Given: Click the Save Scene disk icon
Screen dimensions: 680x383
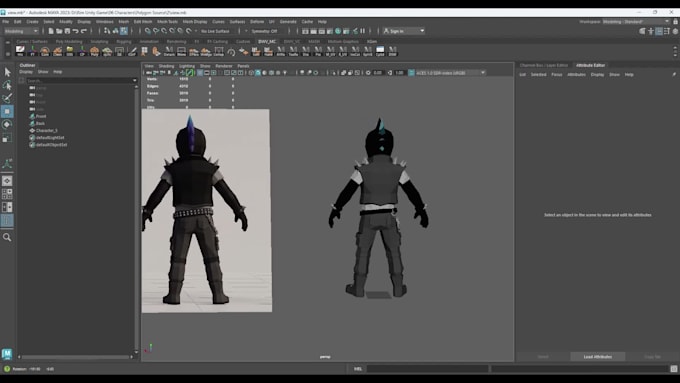Looking at the screenshot, I should coord(67,31).
